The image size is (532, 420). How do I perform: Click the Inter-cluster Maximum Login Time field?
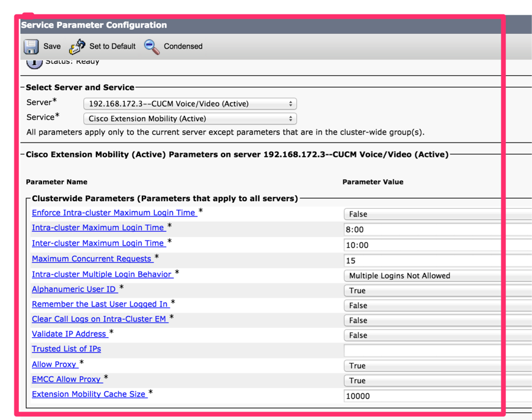coord(437,245)
